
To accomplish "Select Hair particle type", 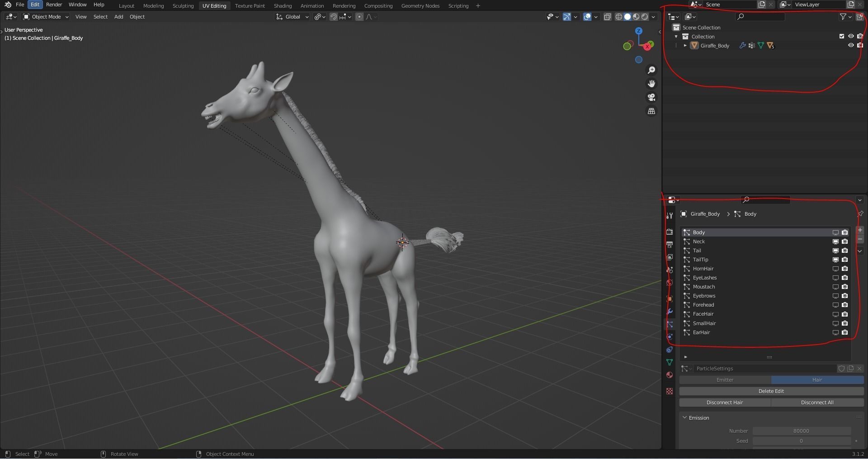I will 817,380.
